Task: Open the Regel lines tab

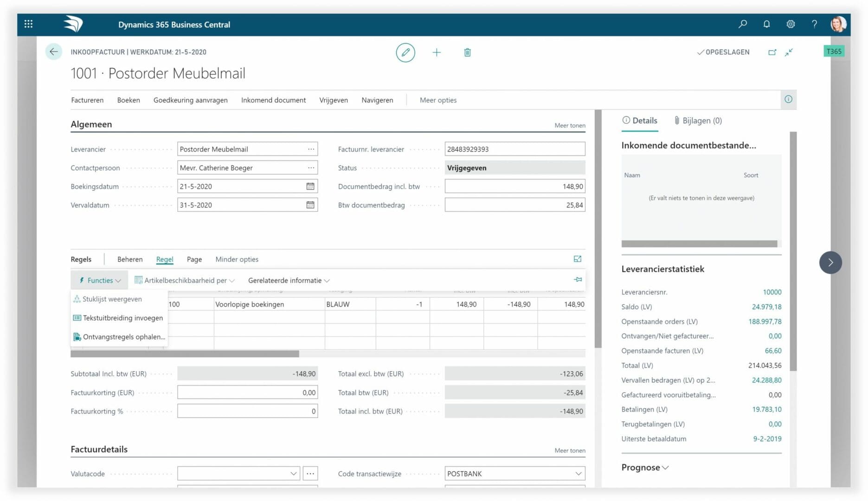Action: tap(165, 259)
